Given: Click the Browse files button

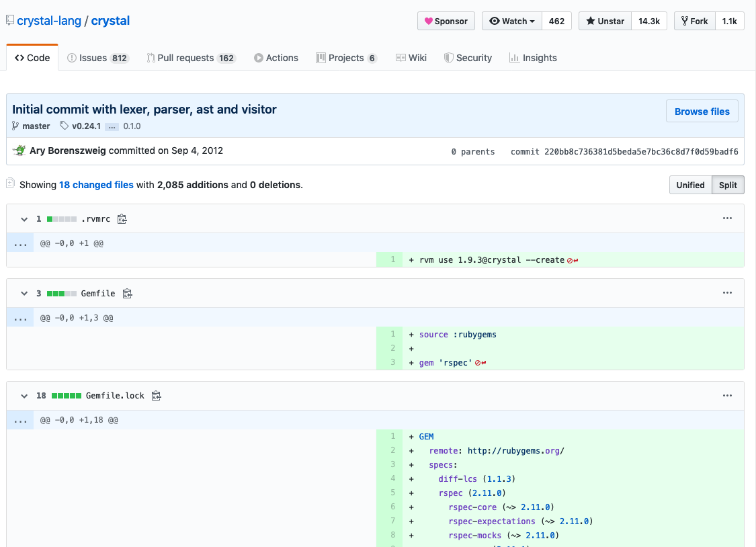Looking at the screenshot, I should coord(702,112).
